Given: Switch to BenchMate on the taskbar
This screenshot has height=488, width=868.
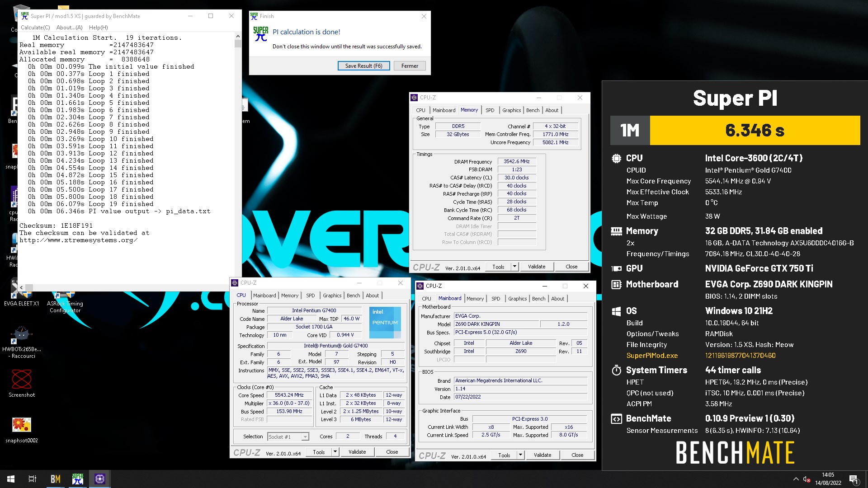Looking at the screenshot, I should [x=55, y=479].
